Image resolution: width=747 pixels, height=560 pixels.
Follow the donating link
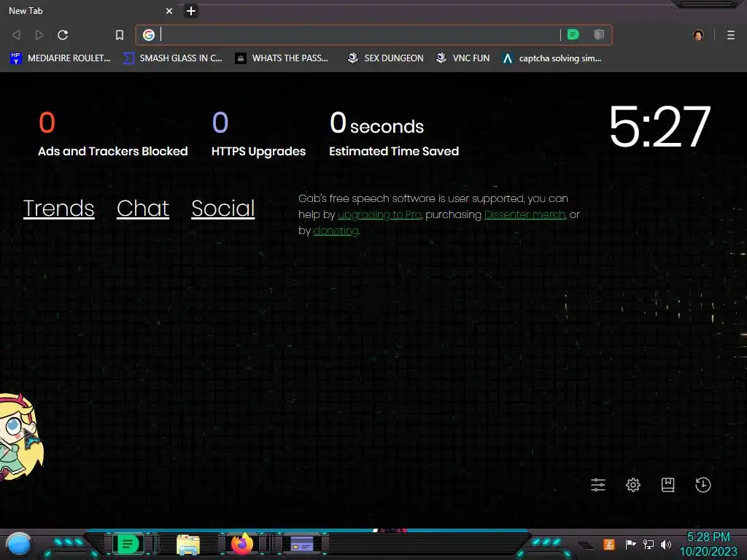(x=336, y=231)
